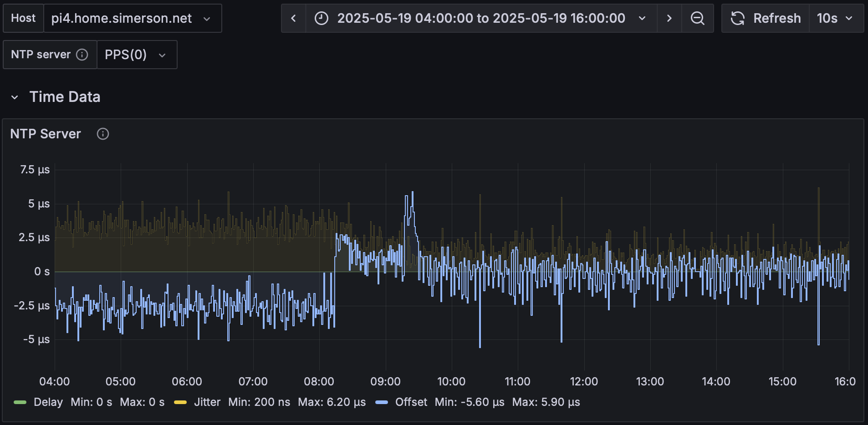
Task: Open the NTP Server panel title menu
Action: pyautogui.click(x=46, y=134)
